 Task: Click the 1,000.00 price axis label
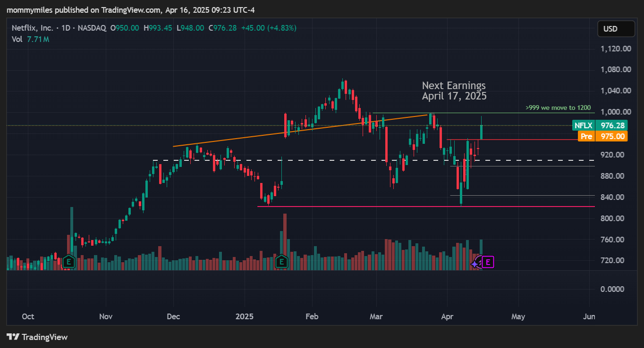616,112
